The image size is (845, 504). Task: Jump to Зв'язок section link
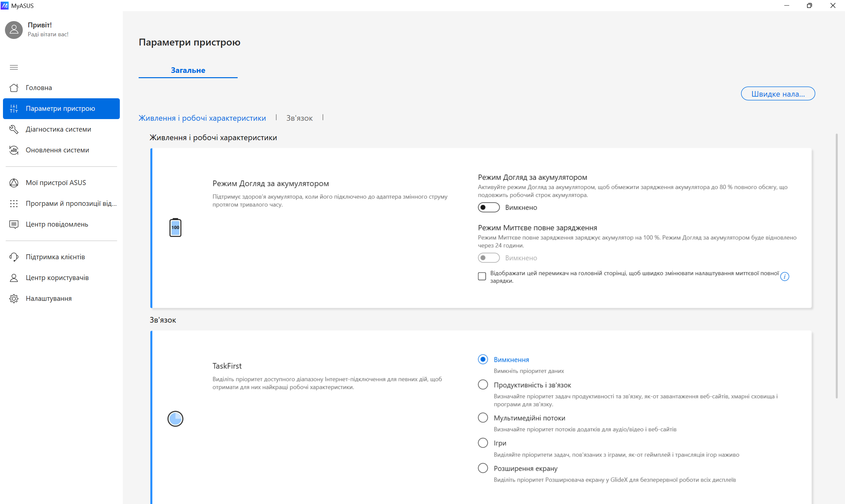point(299,118)
